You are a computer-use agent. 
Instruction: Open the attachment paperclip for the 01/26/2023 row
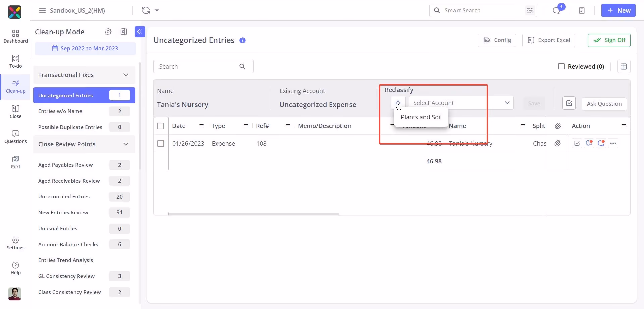pyautogui.click(x=557, y=143)
